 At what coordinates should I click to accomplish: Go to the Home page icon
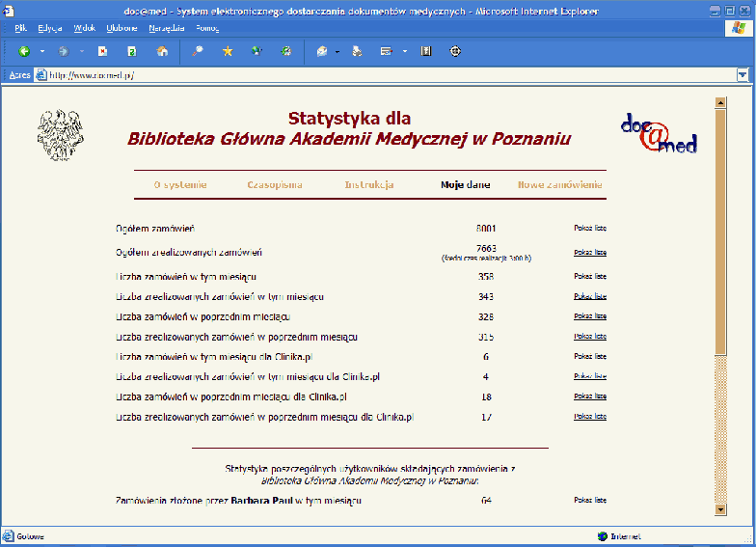click(x=162, y=51)
